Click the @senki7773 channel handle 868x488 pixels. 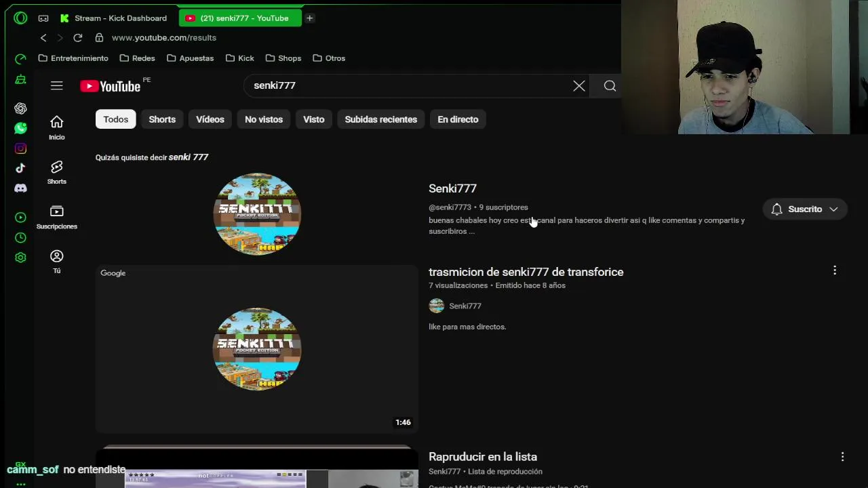pyautogui.click(x=450, y=207)
